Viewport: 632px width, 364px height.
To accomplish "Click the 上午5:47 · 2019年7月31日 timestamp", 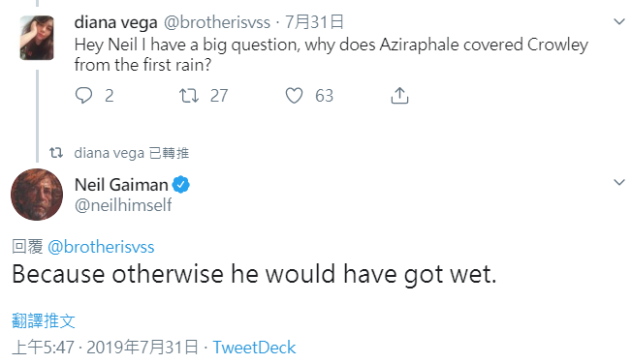I will (x=106, y=348).
